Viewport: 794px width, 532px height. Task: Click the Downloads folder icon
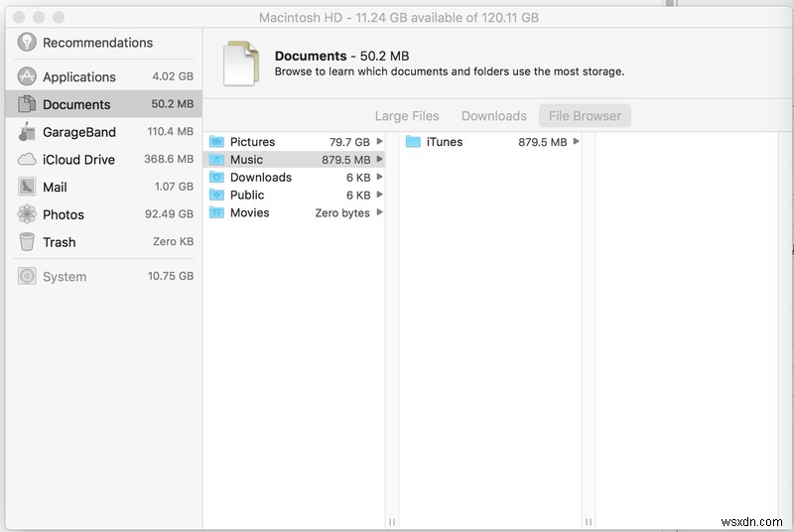(x=216, y=177)
